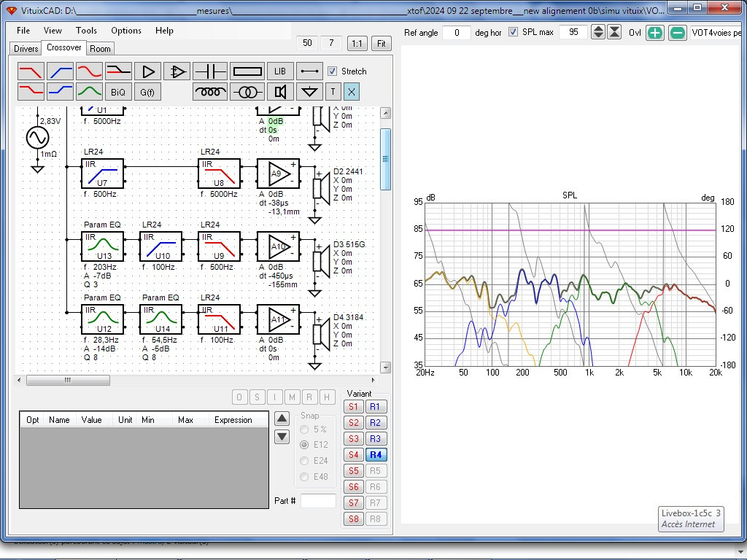Select variant S8 button
747x560 pixels.
pyautogui.click(x=354, y=519)
